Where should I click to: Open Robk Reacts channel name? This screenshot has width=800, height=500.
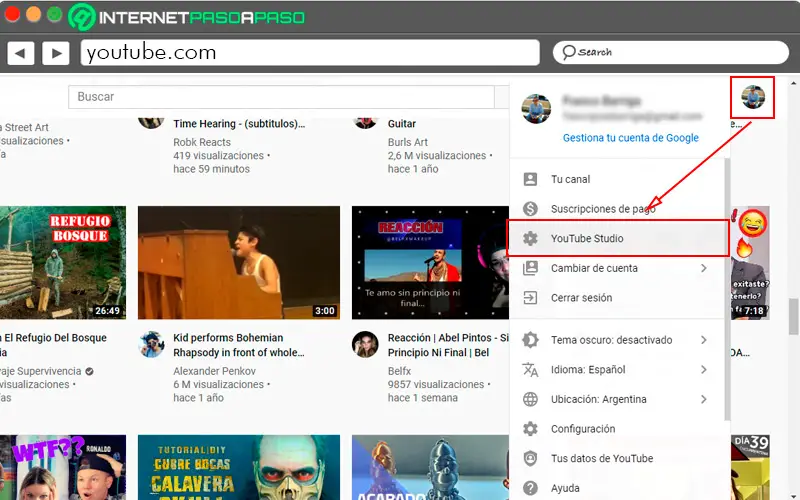point(202,142)
